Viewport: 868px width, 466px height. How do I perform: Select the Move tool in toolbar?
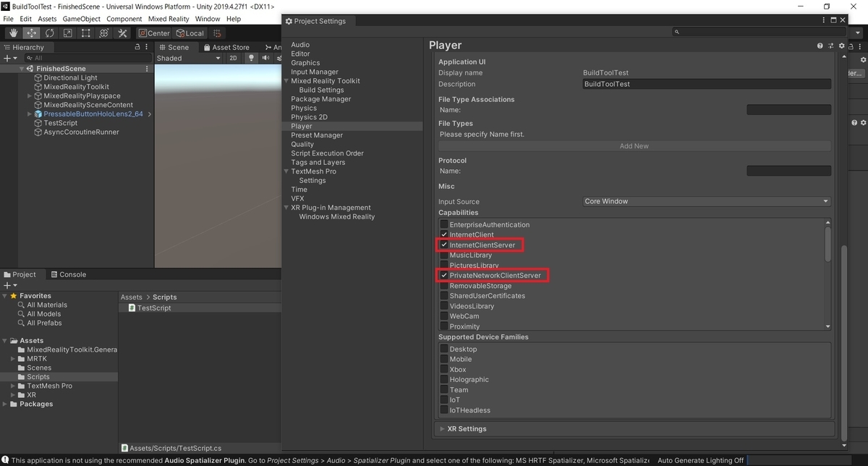(x=31, y=33)
